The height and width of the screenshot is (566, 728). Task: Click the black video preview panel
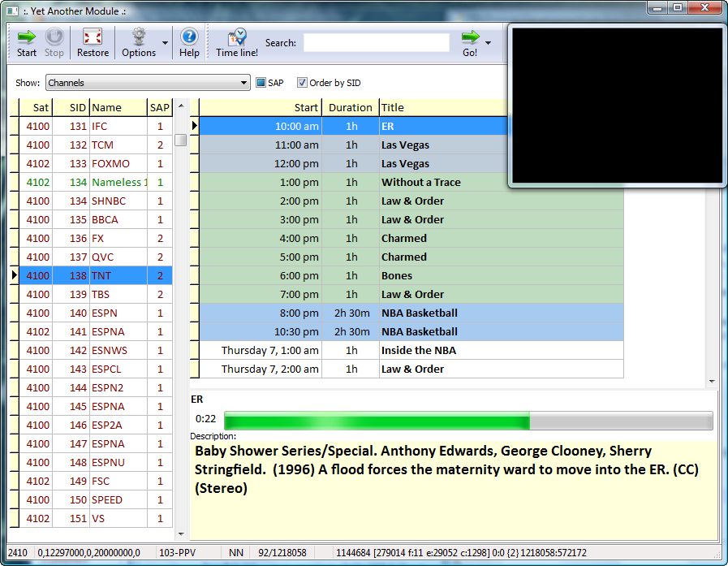617,106
